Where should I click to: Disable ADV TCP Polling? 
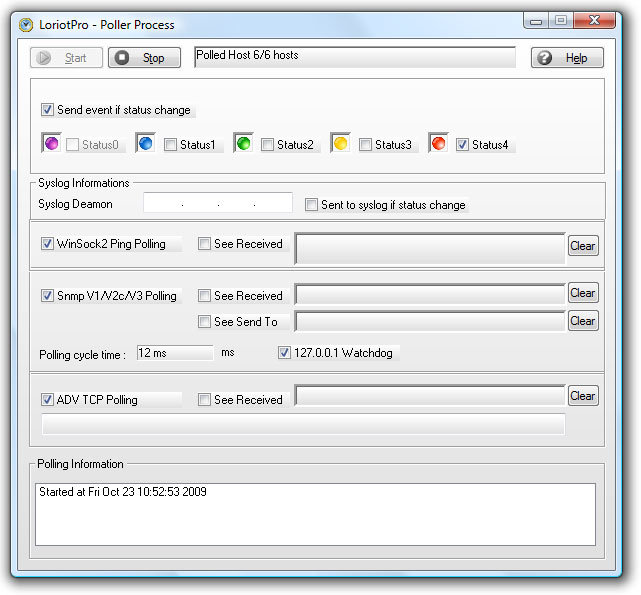point(47,400)
